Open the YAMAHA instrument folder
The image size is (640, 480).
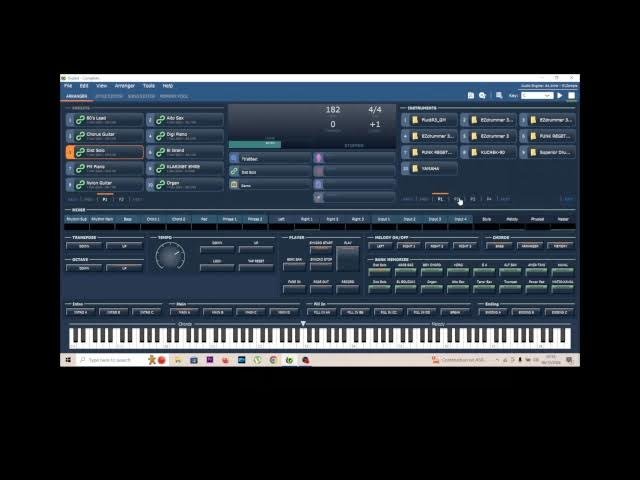pyautogui.click(x=415, y=168)
